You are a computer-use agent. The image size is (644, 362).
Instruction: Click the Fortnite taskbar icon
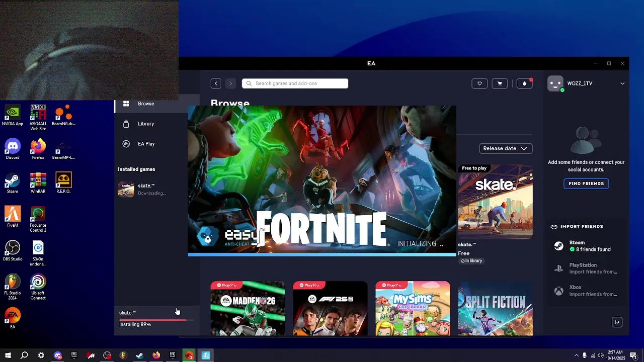pos(206,355)
